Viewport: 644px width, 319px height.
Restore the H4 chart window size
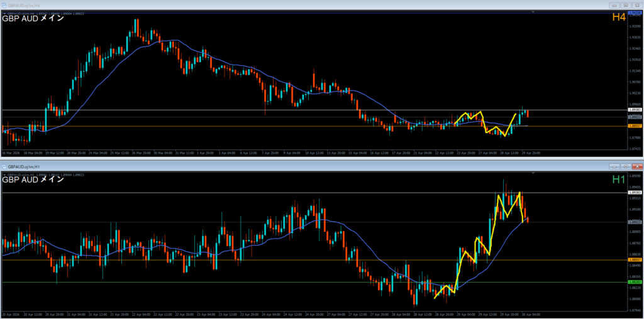pyautogui.click(x=625, y=5)
